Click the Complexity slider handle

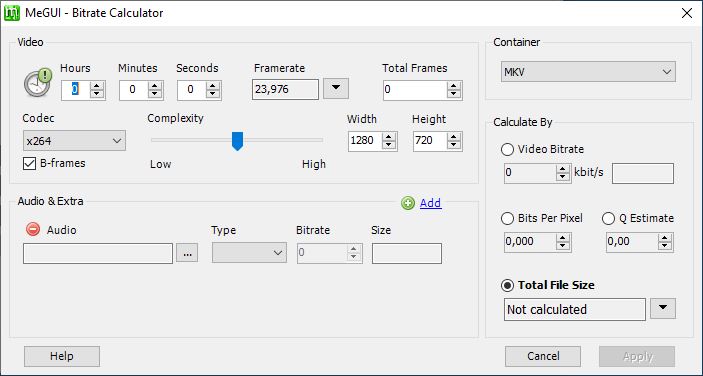[237, 141]
